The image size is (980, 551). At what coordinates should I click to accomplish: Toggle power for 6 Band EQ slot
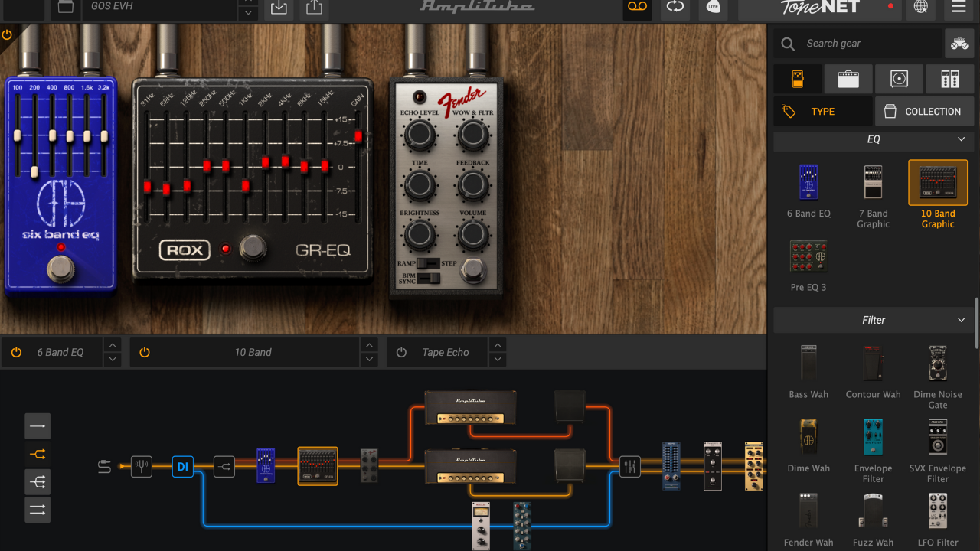[x=16, y=353]
